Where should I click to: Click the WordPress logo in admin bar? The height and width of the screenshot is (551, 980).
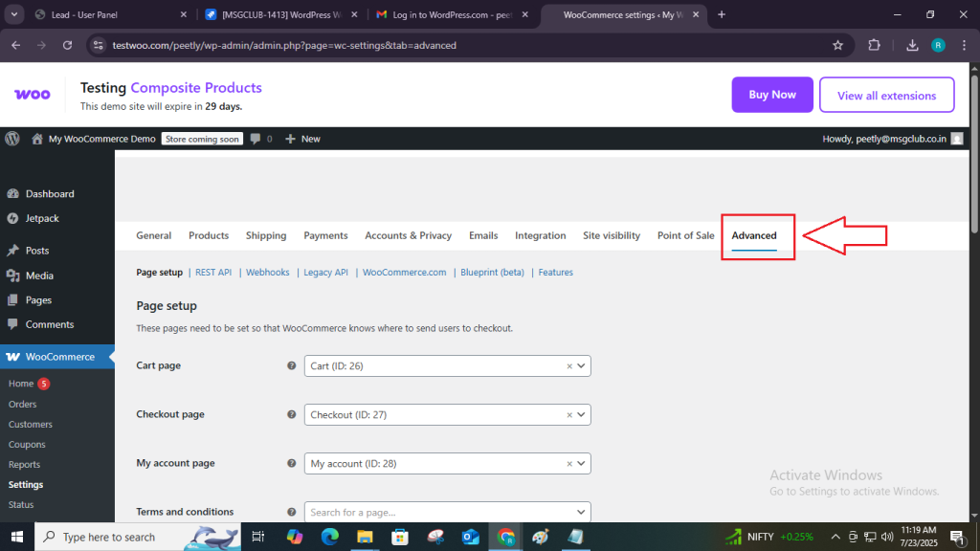click(12, 139)
